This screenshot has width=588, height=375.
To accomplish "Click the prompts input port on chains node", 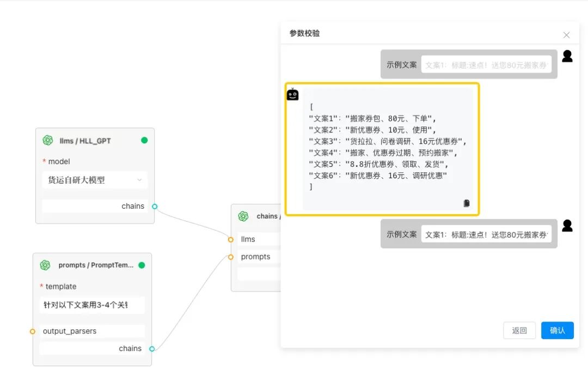I will click(x=231, y=257).
